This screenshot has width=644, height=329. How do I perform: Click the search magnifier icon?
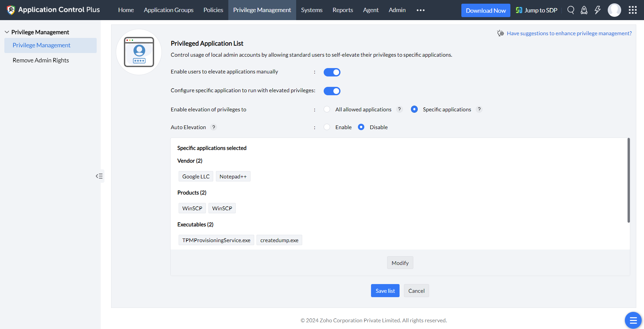click(570, 10)
